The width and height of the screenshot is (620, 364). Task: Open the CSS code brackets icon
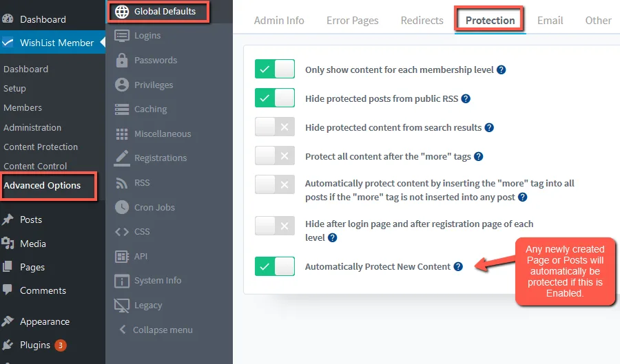coord(122,231)
